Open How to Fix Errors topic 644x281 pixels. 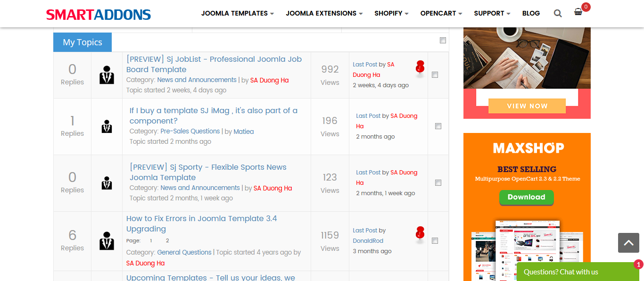tap(202, 223)
